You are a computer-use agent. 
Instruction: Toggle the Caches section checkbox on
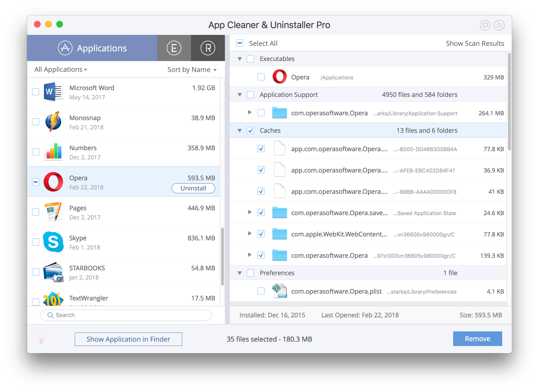click(252, 130)
